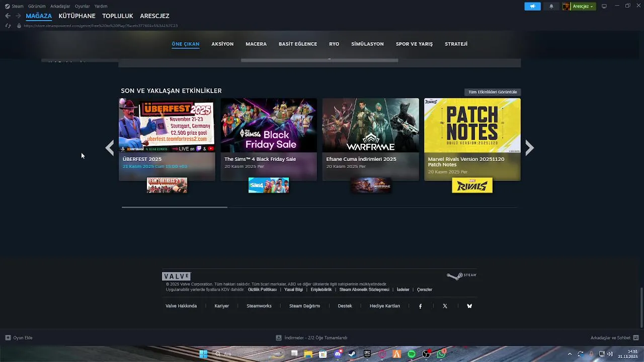Open Valve's Bluesky butterfly icon
The image size is (644, 362).
pyautogui.click(x=469, y=306)
